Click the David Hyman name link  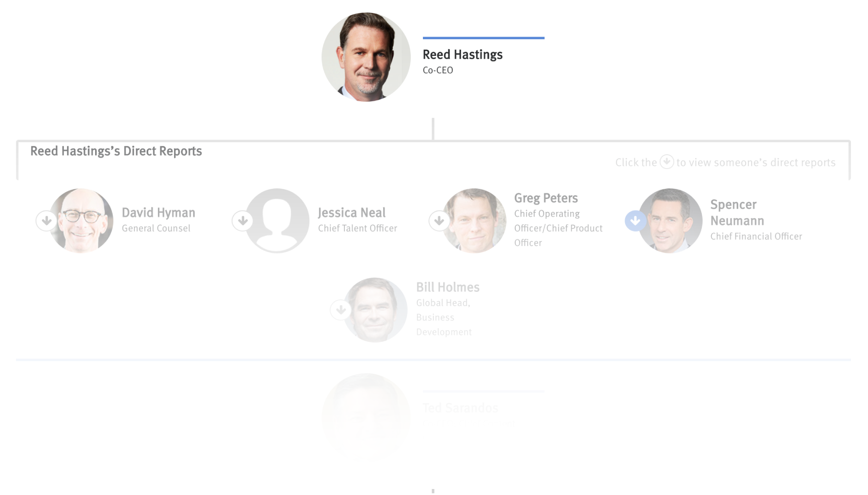click(x=158, y=212)
